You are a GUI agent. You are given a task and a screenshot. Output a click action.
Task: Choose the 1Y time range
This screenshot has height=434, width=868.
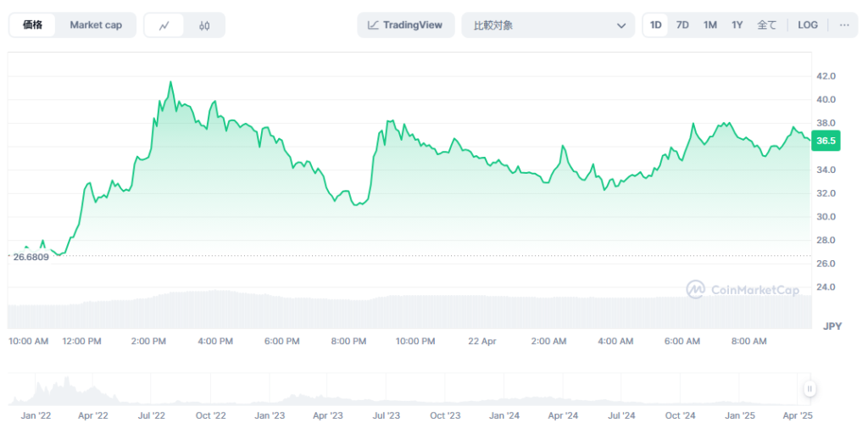(x=737, y=25)
